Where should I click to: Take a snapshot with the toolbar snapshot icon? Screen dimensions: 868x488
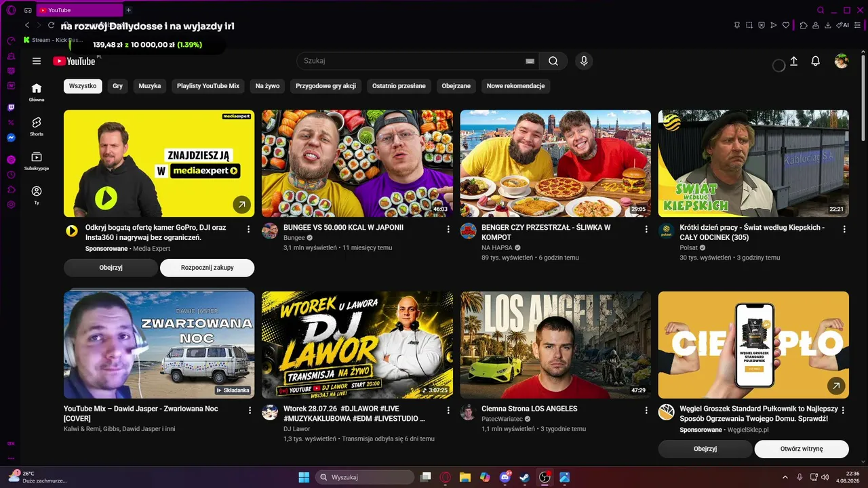pyautogui.click(x=749, y=25)
